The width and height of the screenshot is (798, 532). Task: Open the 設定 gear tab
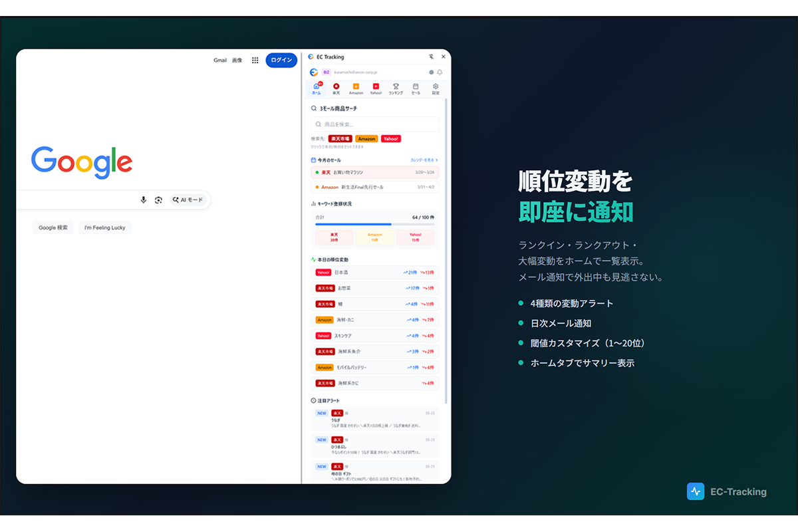436,89
